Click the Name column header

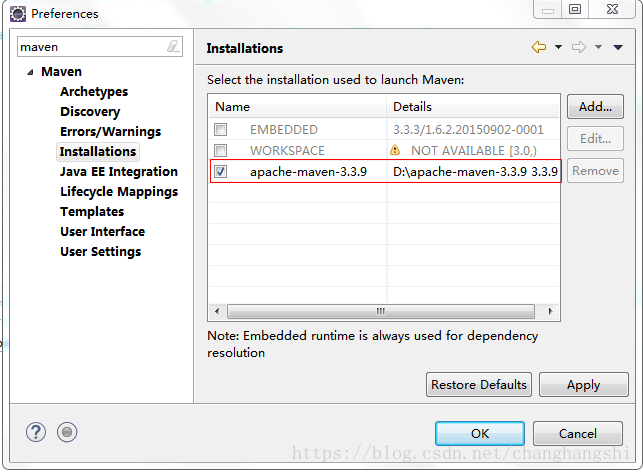(x=298, y=107)
